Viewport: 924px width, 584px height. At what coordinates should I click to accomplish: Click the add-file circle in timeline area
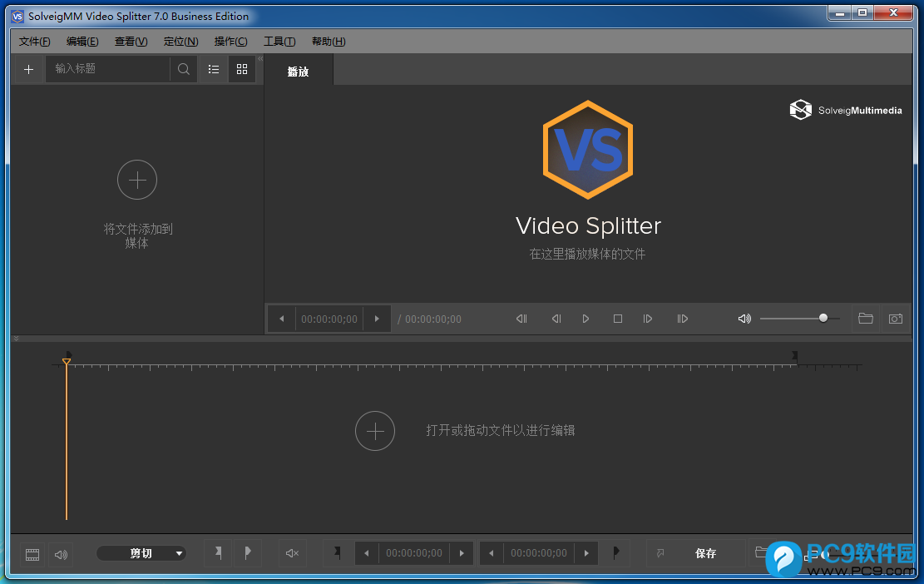pos(375,431)
